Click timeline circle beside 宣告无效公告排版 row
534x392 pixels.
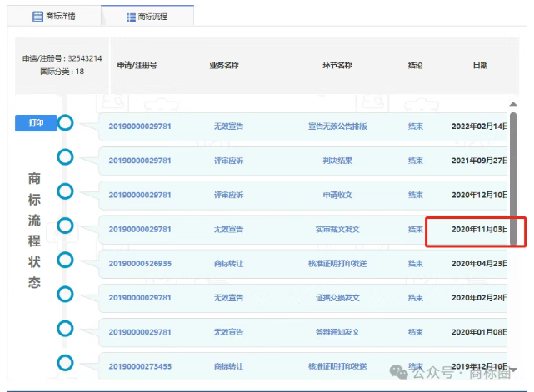pos(65,123)
